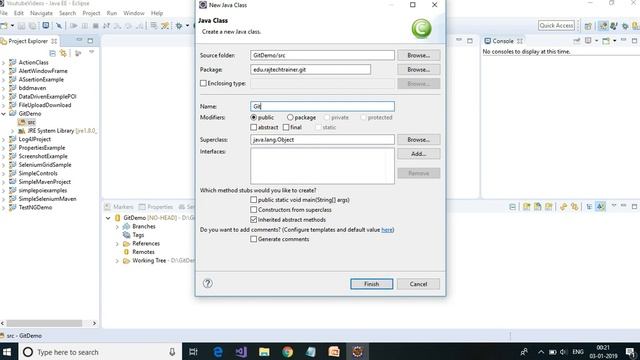Switch to the Properties tab
Screen dimensions: 640x360
point(156,207)
